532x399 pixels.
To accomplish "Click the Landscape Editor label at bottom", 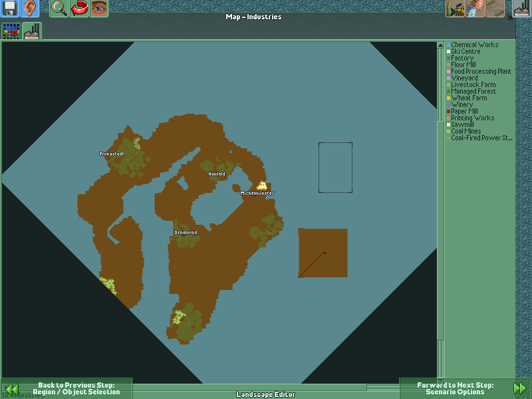I will 265,394.
